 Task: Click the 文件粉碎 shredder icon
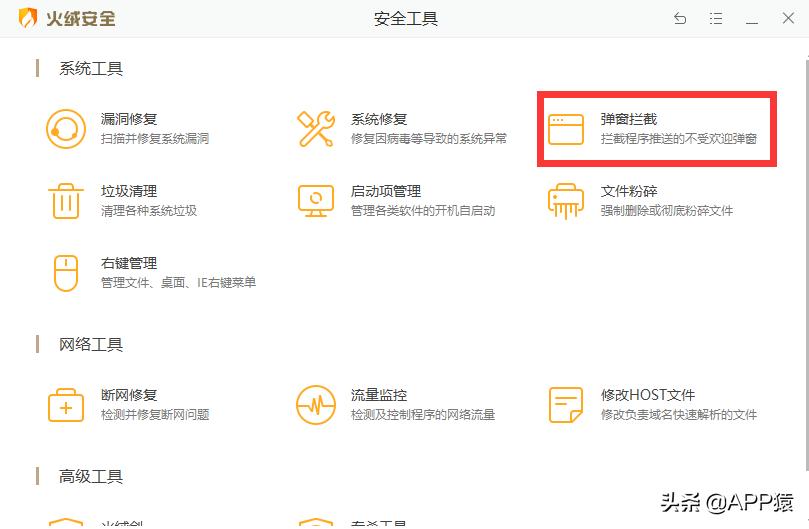point(566,201)
